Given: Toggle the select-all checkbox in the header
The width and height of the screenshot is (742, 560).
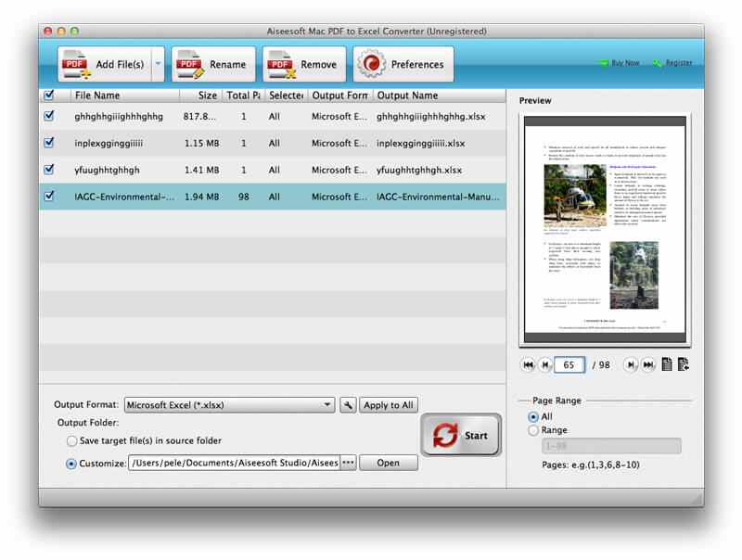Looking at the screenshot, I should pos(48,95).
